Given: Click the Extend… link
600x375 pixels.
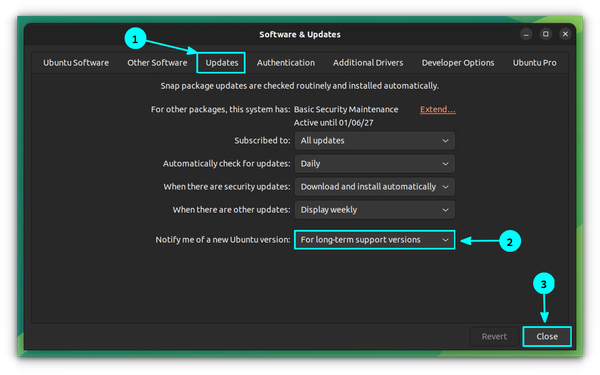Looking at the screenshot, I should (437, 109).
